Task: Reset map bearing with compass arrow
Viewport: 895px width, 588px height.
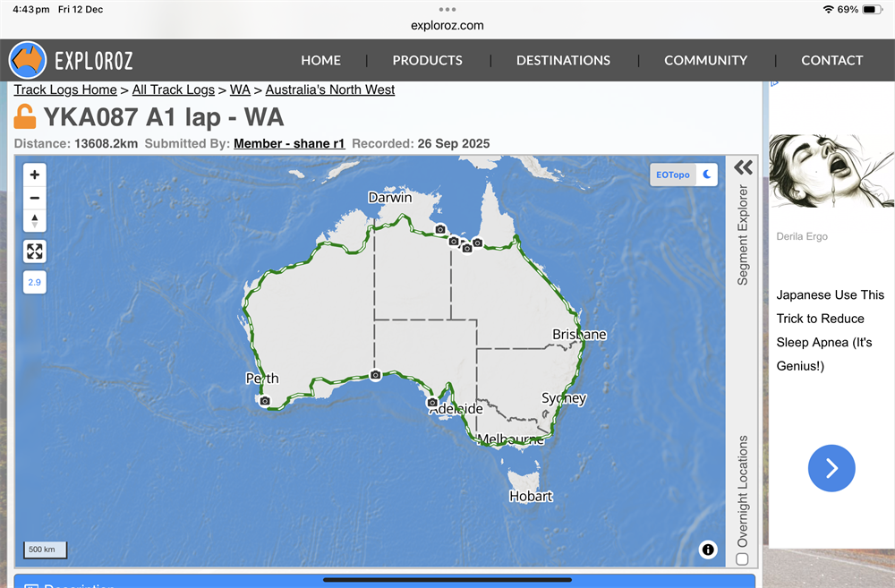Action: (x=35, y=221)
